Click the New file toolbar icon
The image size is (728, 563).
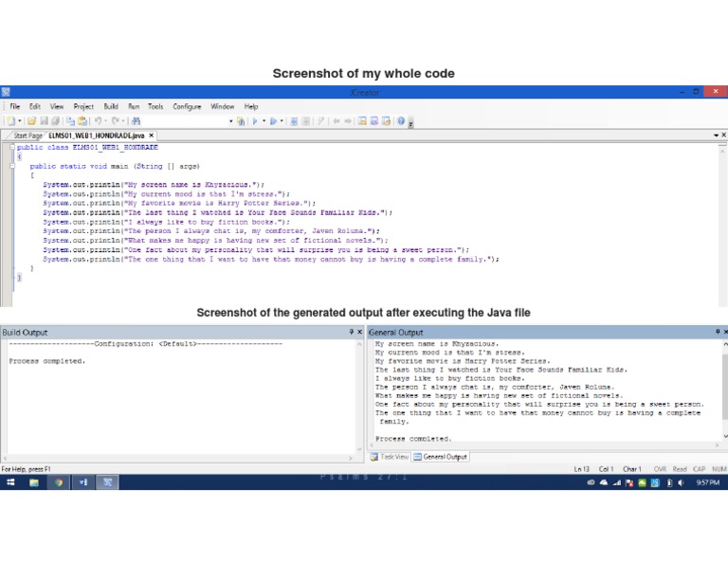click(x=10, y=121)
